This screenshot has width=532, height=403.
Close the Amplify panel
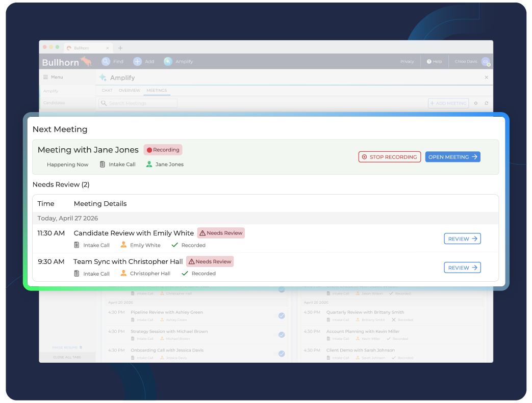[486, 77]
